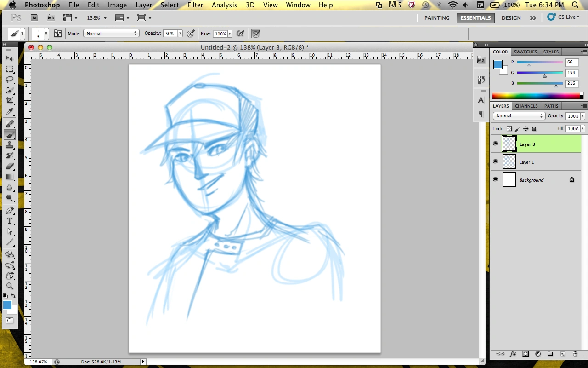This screenshot has width=588, height=368.
Task: Select the History Brush tool
Action: click(10, 155)
